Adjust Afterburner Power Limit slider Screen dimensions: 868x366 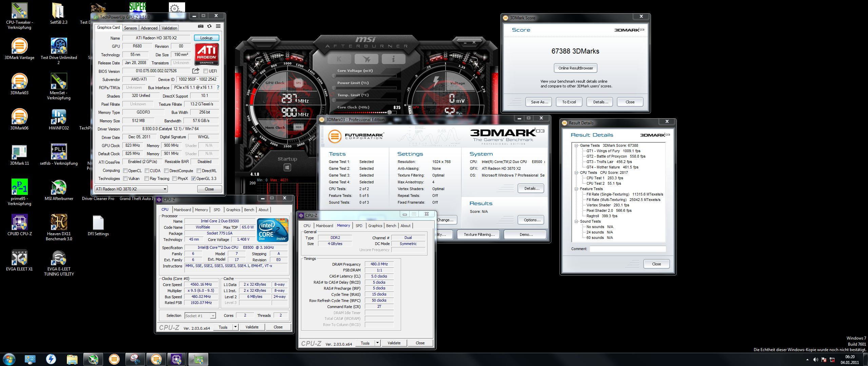point(364,88)
